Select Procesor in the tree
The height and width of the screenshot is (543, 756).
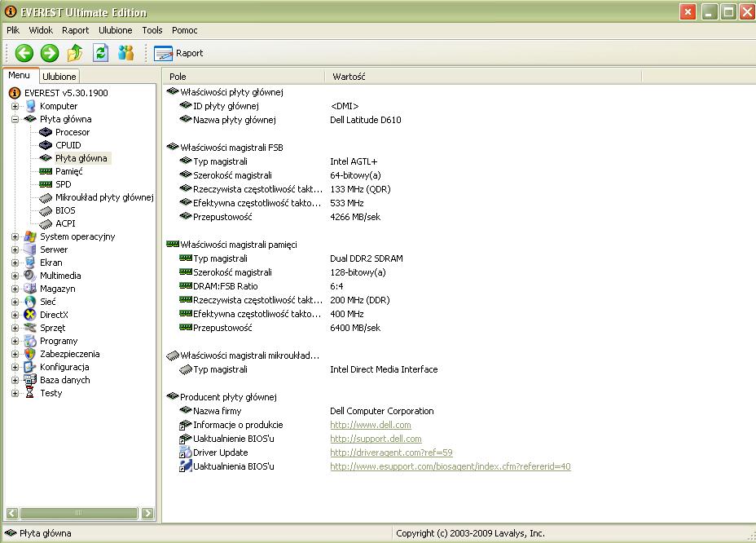pos(73,132)
